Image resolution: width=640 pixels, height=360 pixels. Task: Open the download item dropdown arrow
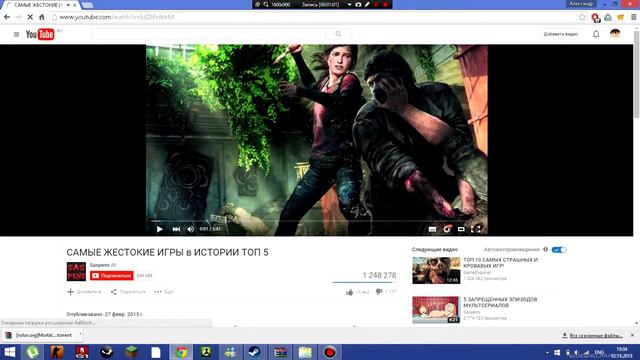pos(80,335)
